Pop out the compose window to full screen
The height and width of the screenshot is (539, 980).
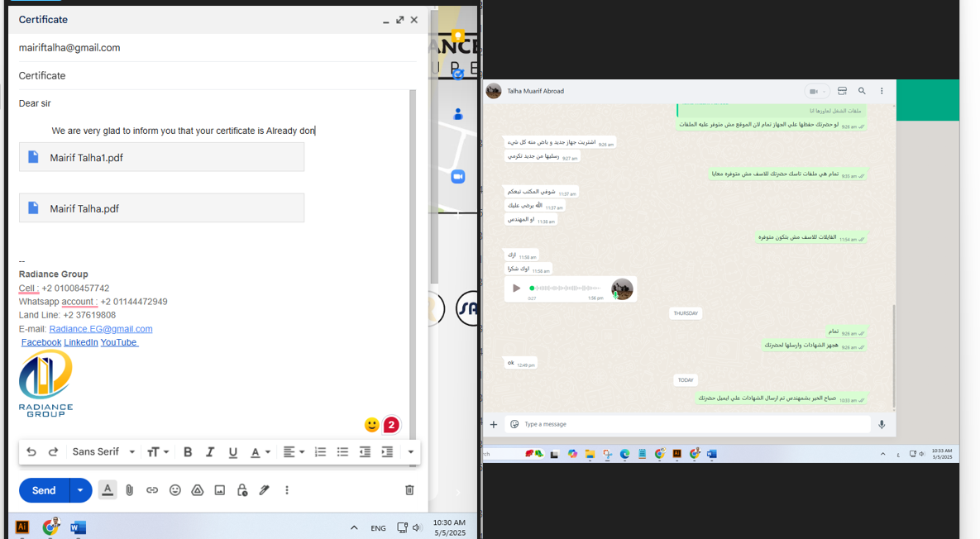tap(400, 20)
